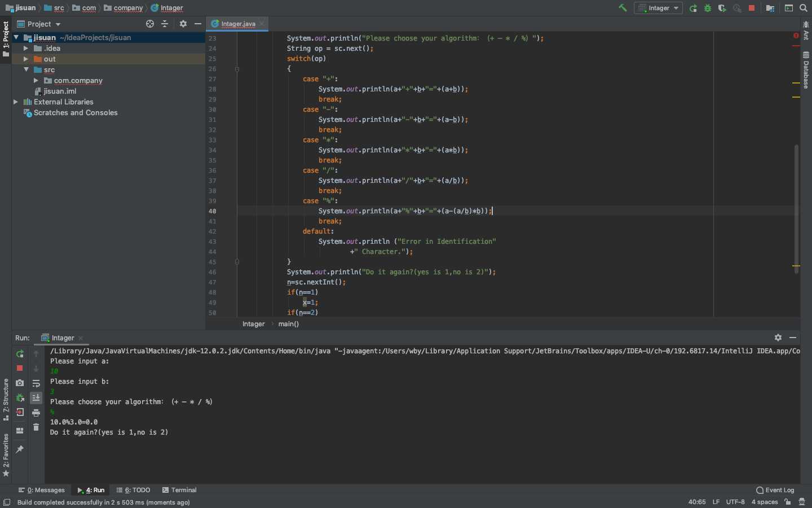The height and width of the screenshot is (508, 812).
Task: Close the Intager.java editor tab
Action: [262, 24]
